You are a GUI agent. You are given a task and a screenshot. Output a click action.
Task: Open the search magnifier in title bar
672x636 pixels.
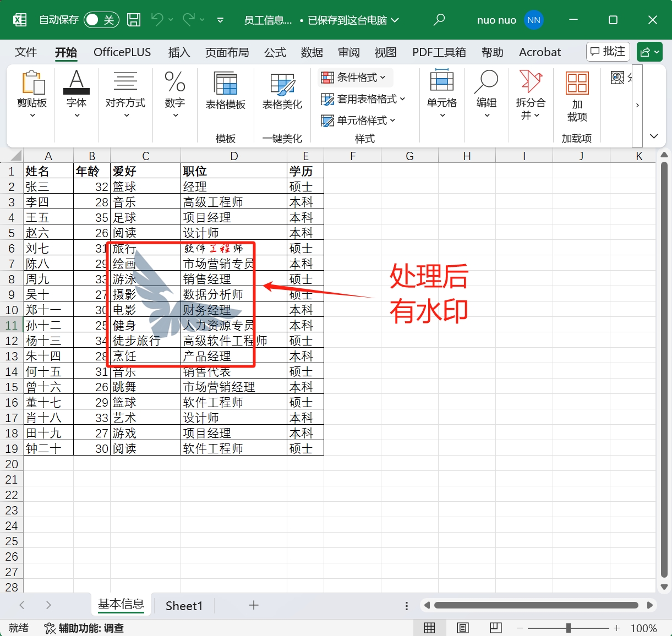point(439,20)
